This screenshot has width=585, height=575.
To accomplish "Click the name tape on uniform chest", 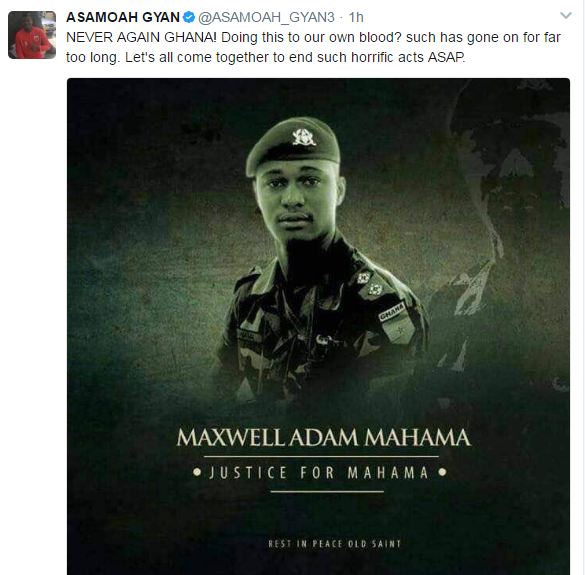I will pos(248,335).
